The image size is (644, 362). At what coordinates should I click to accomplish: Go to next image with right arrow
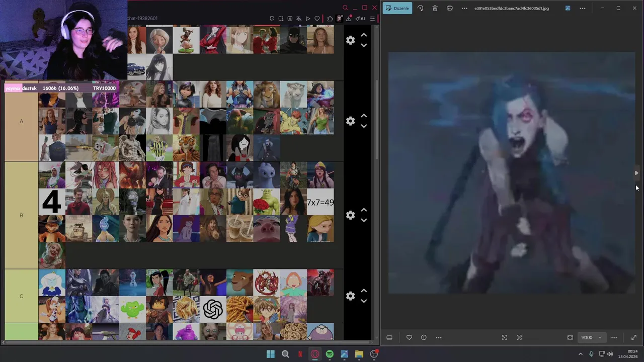636,173
